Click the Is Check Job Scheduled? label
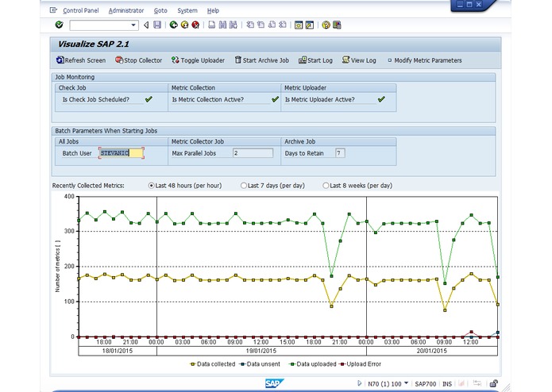The image size is (552, 392). (96, 99)
